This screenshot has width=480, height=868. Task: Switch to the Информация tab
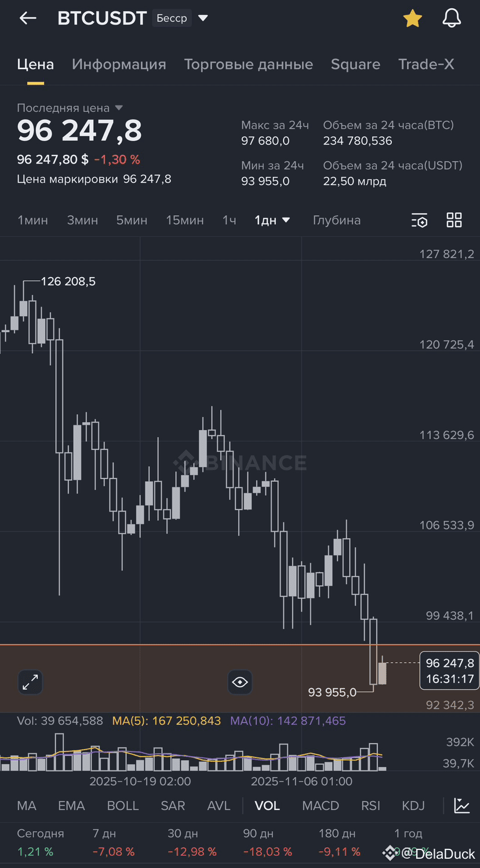(x=119, y=64)
